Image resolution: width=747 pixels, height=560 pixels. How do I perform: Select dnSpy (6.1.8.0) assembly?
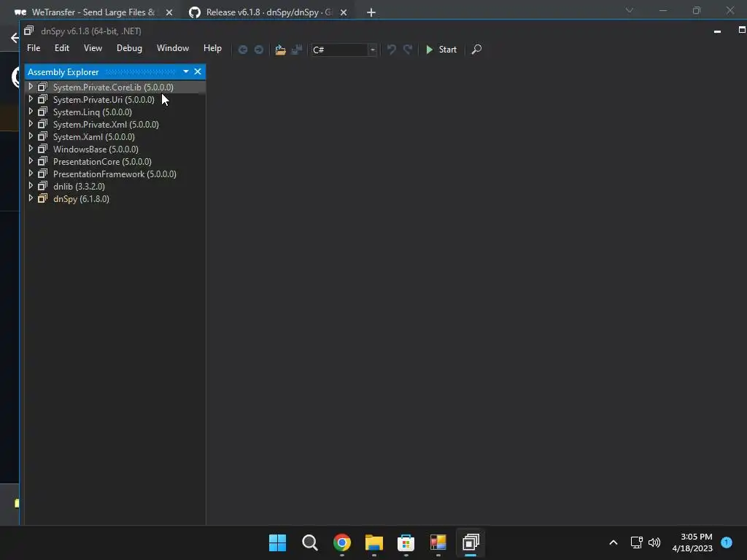81,198
